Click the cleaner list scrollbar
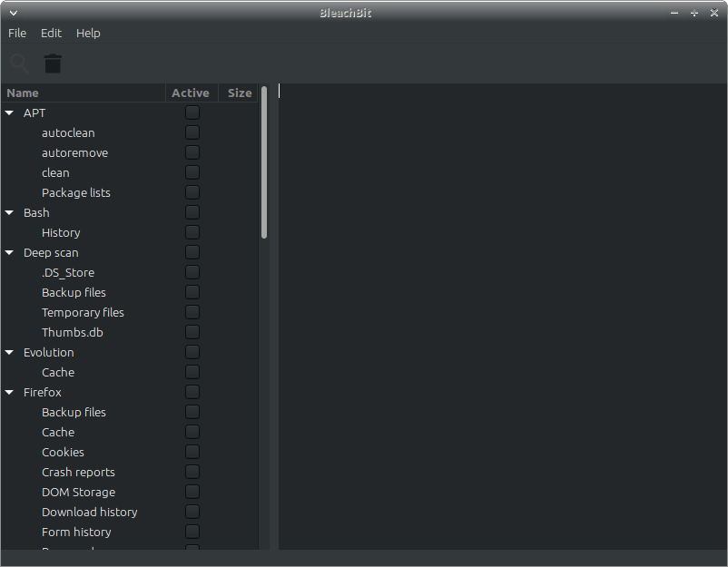Viewport: 728px width, 567px height. (264, 163)
